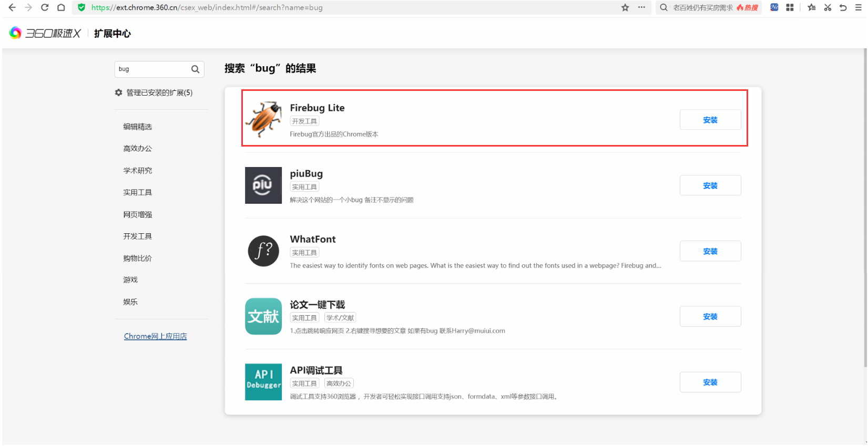Viewport: 868px width, 446px height.
Task: Open the blue extension icon in toolbar
Action: coord(774,7)
